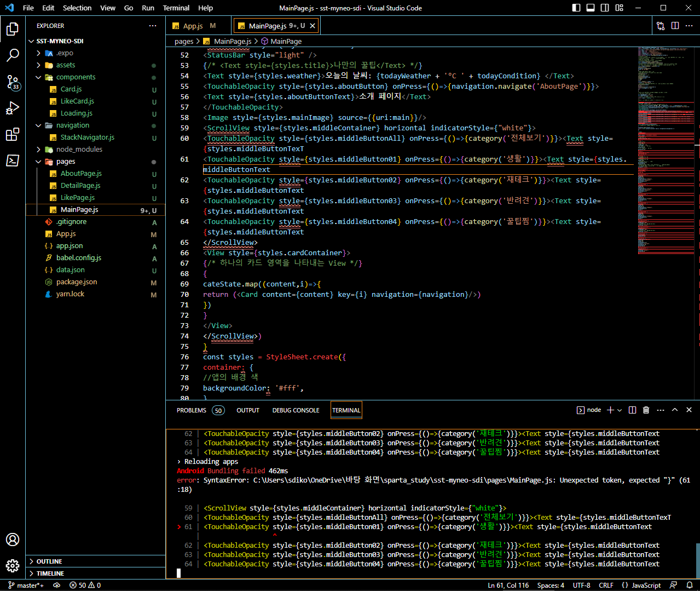The width and height of the screenshot is (700, 591).
Task: Open launch profile dropdown next to plus
Action: point(620,410)
